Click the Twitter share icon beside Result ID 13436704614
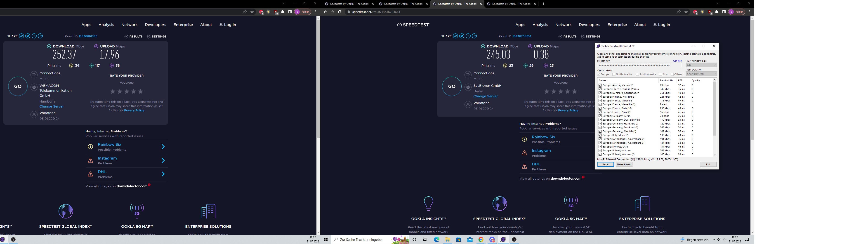Screen dimensions: 868x244 462,36
